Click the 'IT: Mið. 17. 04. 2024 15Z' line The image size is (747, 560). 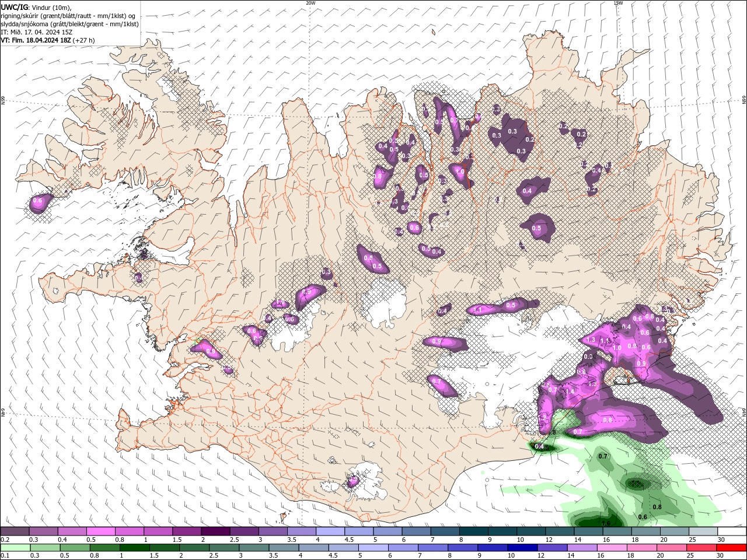[x=36, y=32]
